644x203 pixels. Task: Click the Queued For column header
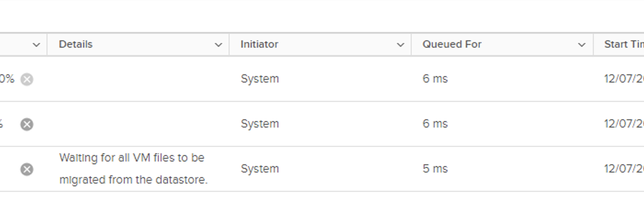click(452, 45)
